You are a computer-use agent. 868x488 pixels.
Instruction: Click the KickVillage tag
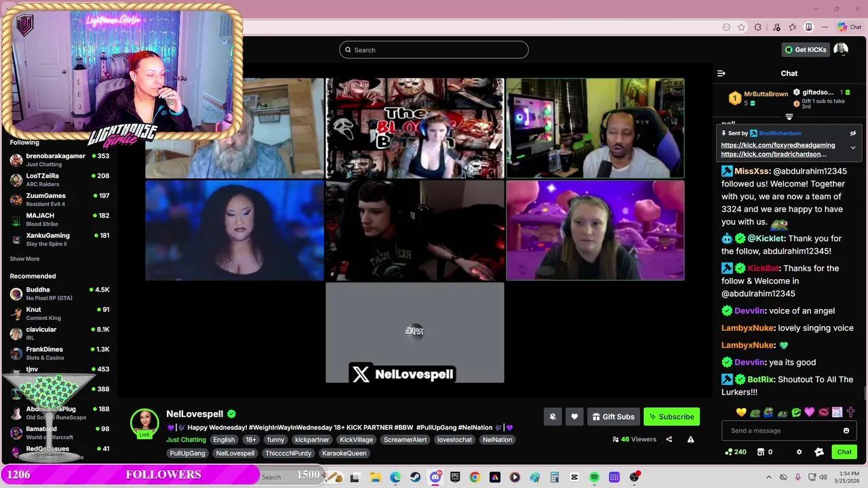pos(356,440)
